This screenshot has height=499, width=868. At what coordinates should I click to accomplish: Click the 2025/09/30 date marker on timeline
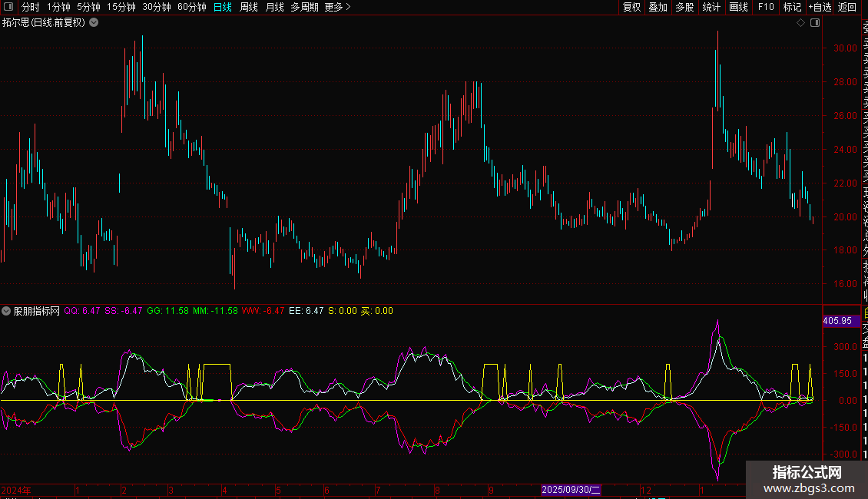(571, 490)
